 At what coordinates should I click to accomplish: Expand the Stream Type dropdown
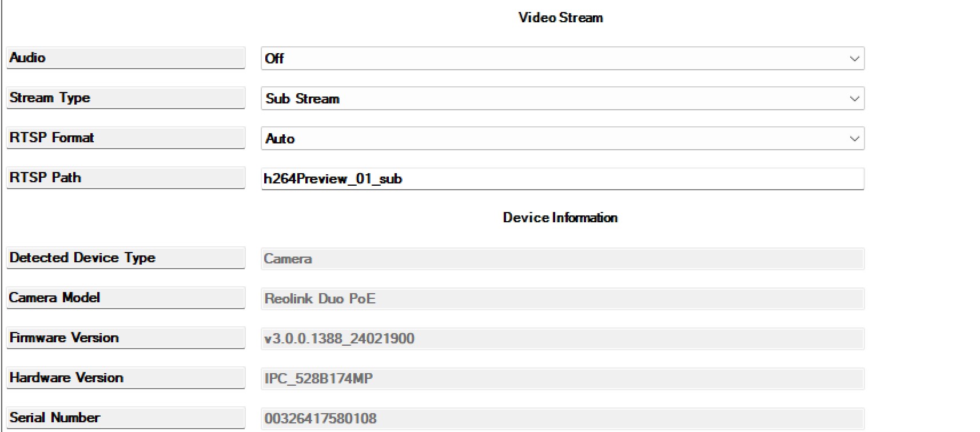point(562,98)
